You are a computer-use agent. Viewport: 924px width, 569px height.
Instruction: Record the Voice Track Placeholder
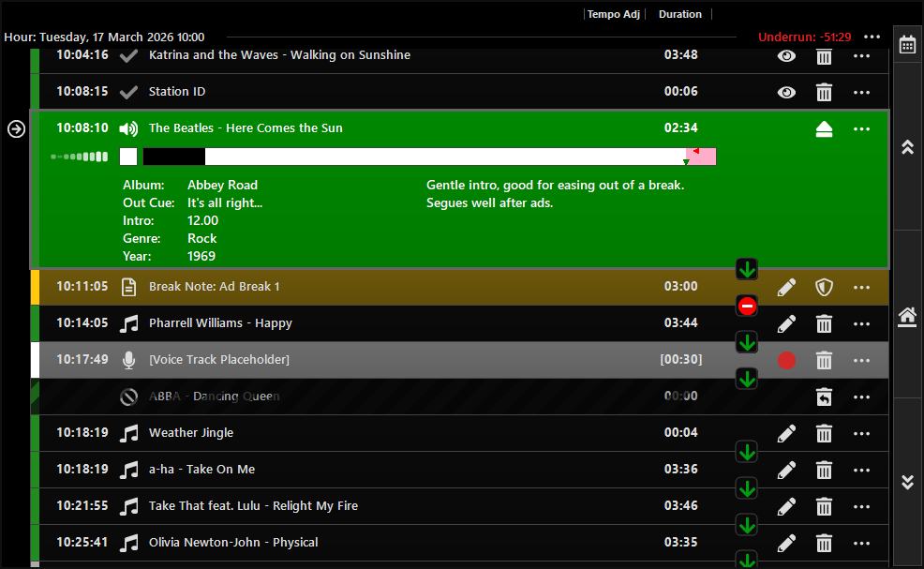786,360
